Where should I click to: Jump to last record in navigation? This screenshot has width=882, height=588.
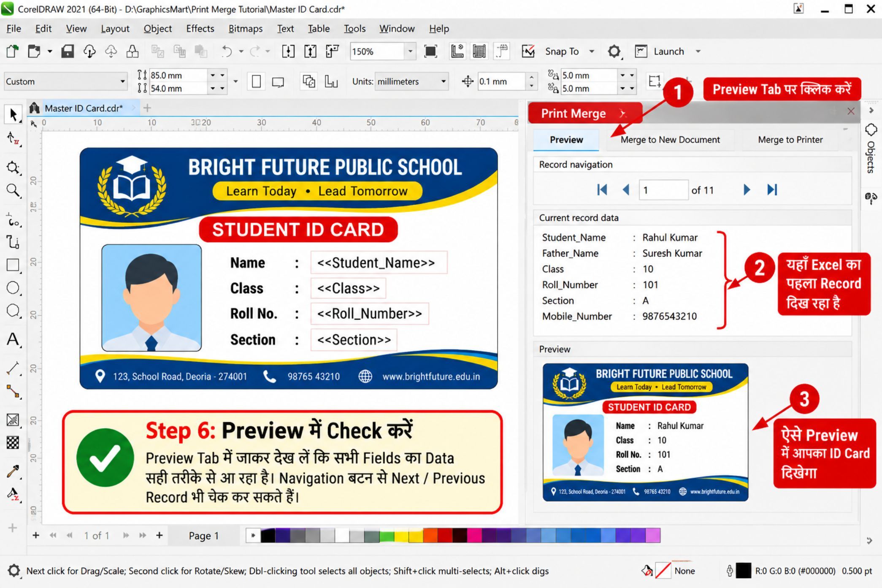[x=772, y=190]
